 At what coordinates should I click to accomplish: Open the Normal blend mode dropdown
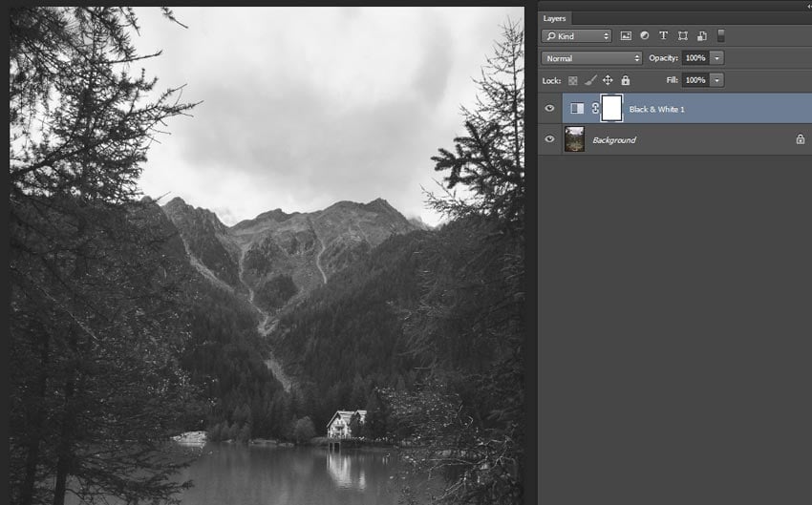591,58
